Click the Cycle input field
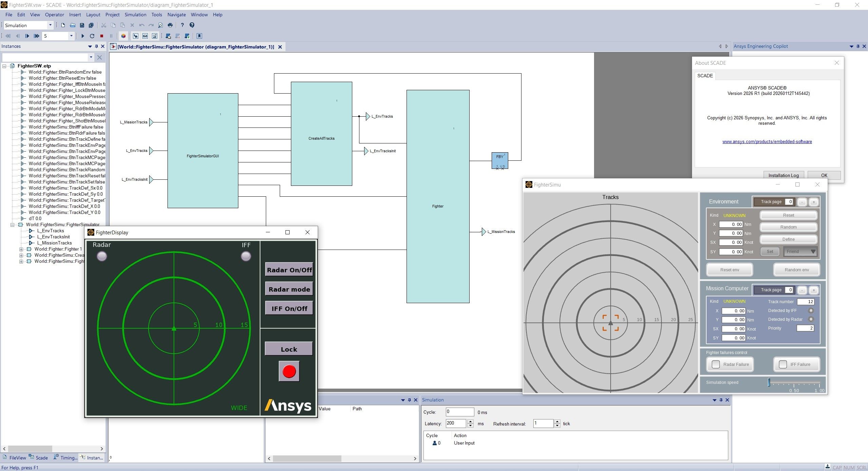 click(460, 412)
